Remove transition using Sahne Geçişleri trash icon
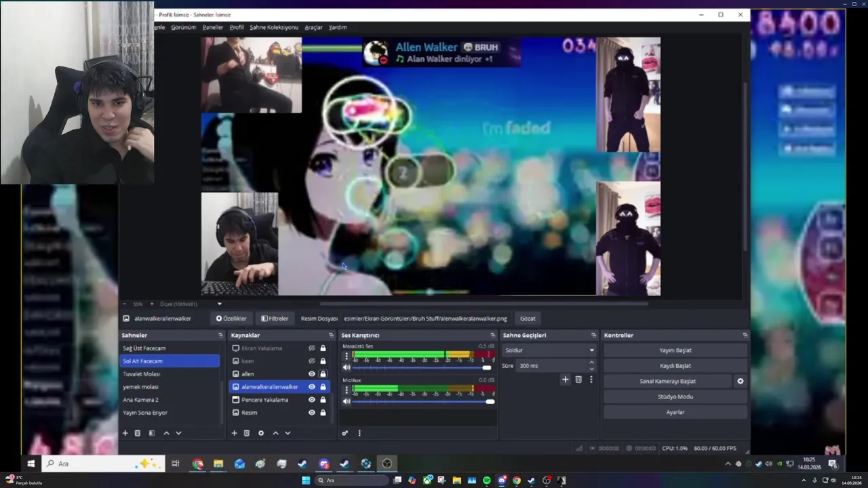The width and height of the screenshot is (868, 488). click(x=578, y=380)
